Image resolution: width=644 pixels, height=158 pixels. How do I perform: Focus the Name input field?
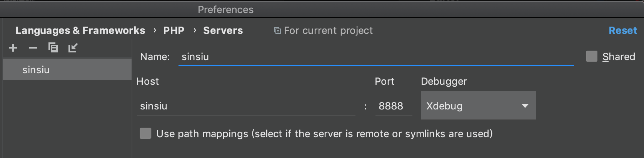[x=376, y=57]
